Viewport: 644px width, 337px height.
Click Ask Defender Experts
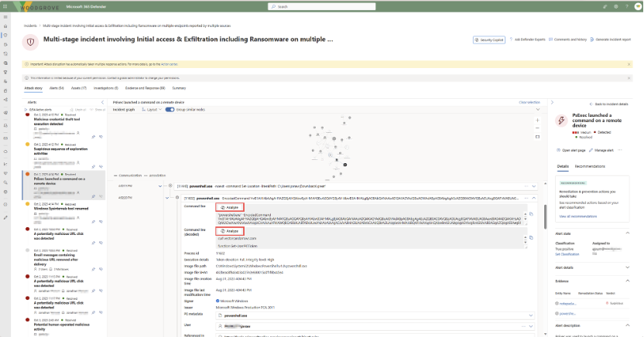[528, 39]
